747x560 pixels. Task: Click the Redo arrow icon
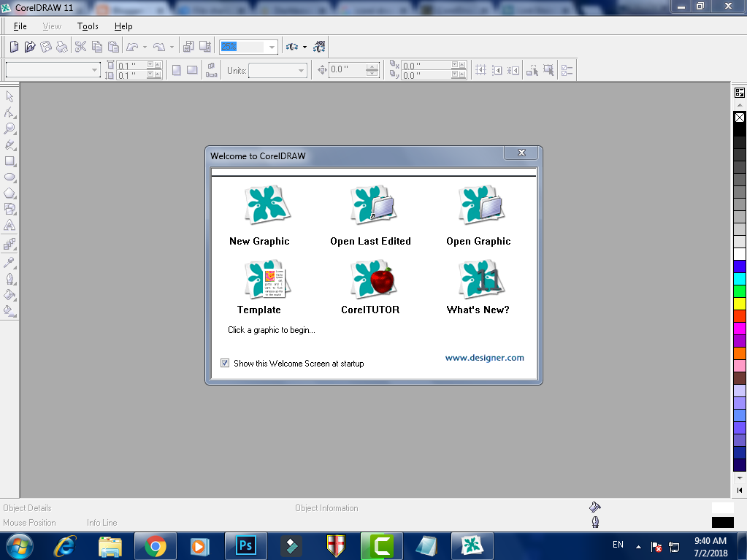[x=159, y=46]
